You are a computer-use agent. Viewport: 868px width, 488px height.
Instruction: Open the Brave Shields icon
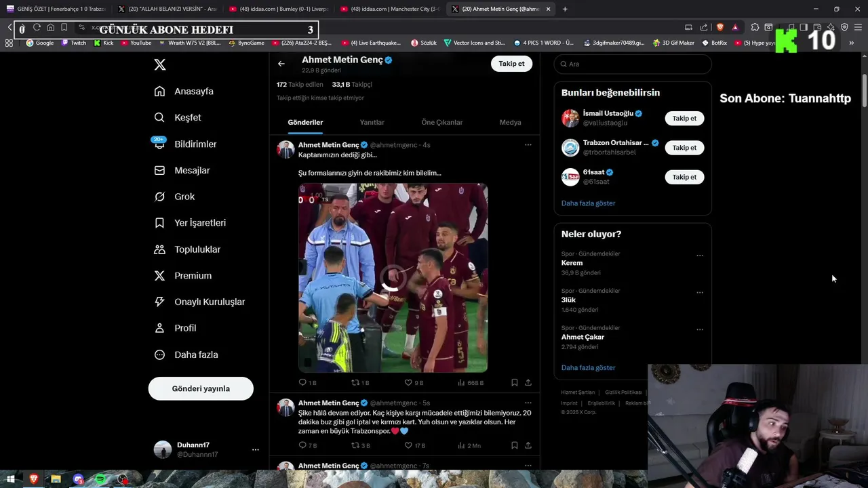(720, 27)
